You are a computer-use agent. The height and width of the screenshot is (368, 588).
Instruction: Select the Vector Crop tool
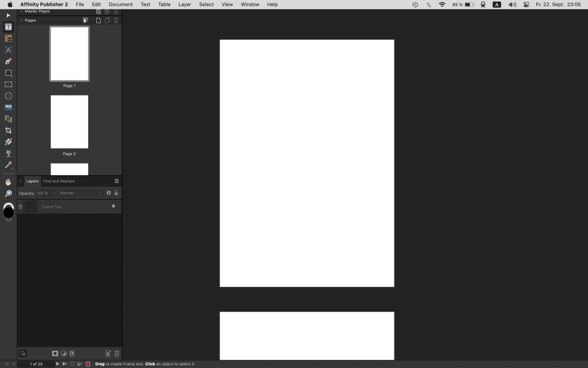(8, 130)
